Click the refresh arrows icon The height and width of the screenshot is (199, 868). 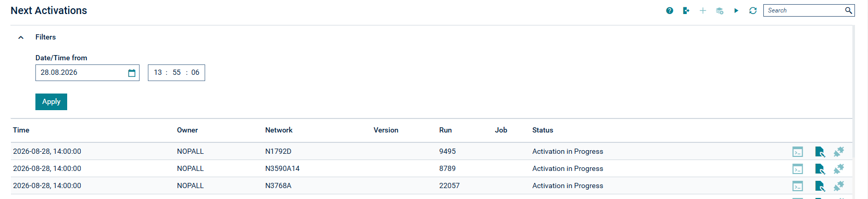[x=753, y=10]
